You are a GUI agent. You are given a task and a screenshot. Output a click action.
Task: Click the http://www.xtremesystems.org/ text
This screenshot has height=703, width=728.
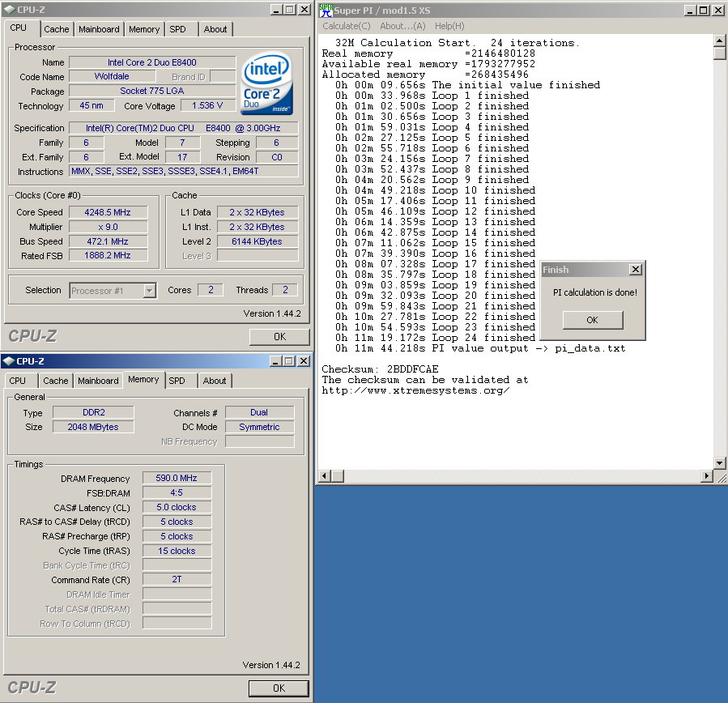[x=415, y=390]
